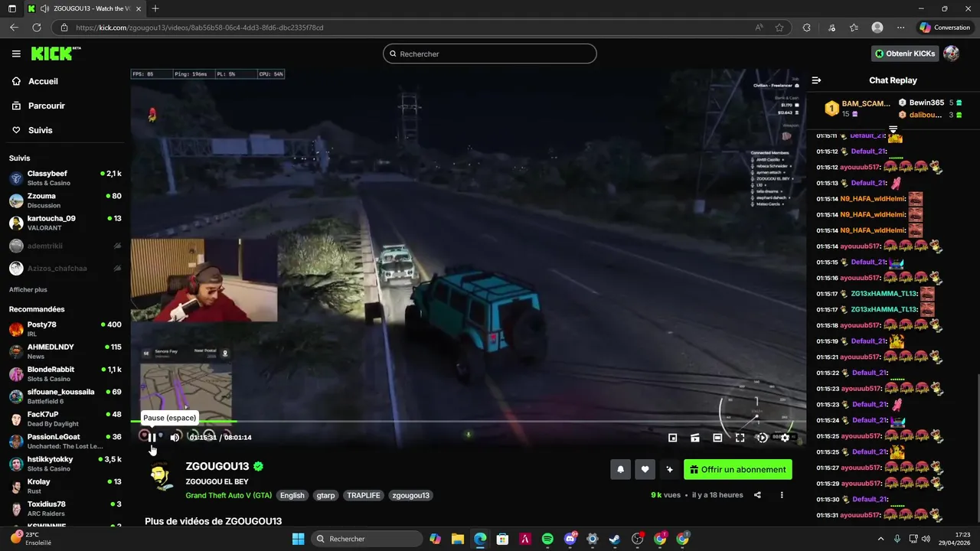The height and width of the screenshot is (551, 980).
Task: Enter fullscreen mode on the video player
Action: click(x=740, y=438)
